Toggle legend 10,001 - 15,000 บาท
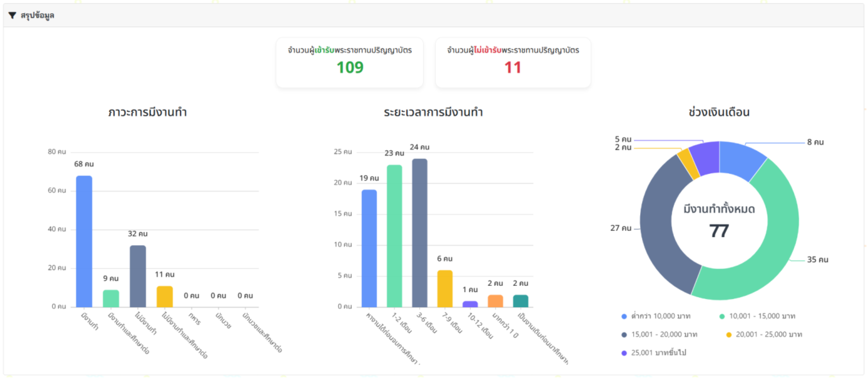The height and width of the screenshot is (379, 868). coord(757,316)
